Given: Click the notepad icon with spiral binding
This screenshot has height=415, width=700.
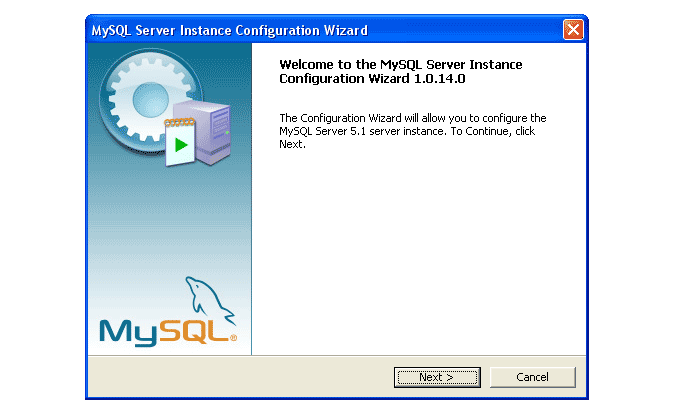Looking at the screenshot, I should [182, 143].
